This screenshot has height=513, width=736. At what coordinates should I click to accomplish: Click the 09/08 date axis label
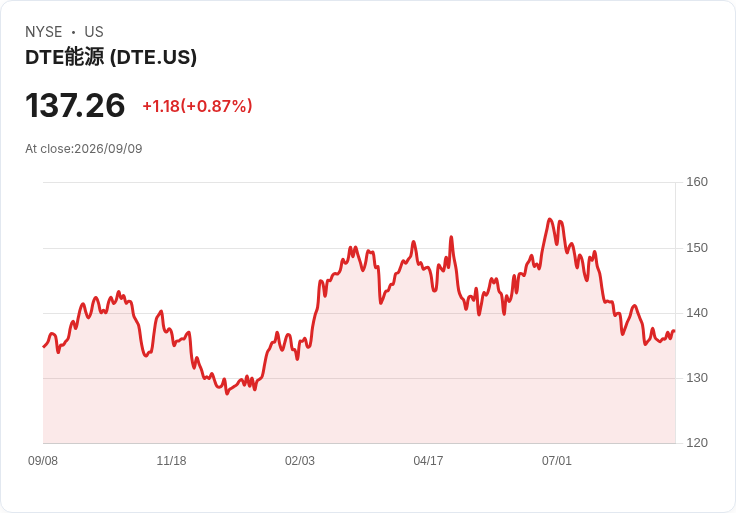pyautogui.click(x=43, y=461)
